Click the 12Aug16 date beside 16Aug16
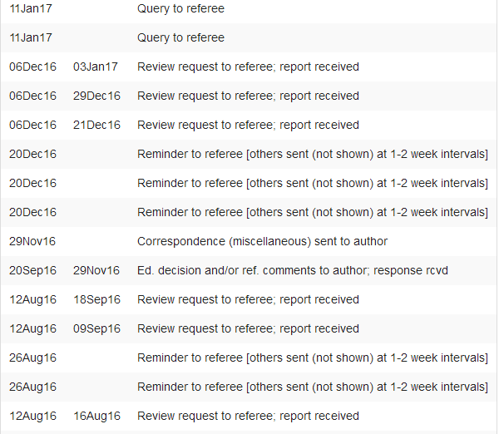 pos(32,416)
